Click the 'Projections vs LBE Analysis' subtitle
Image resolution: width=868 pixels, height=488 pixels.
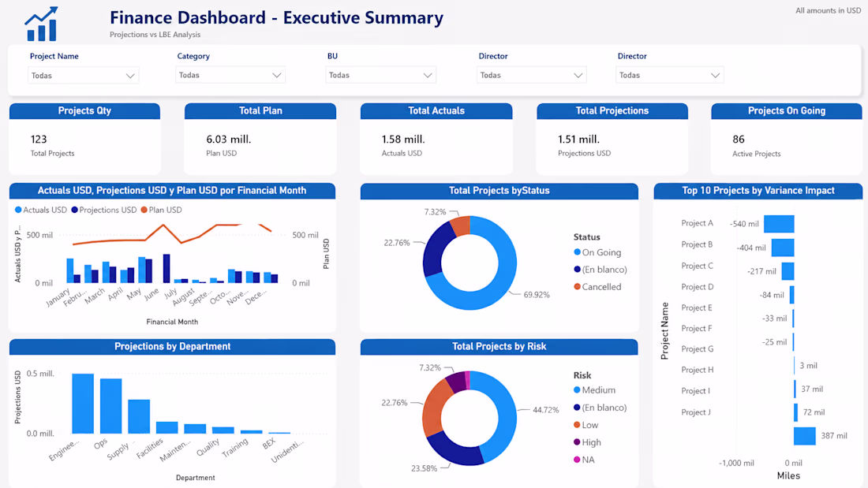pos(155,35)
